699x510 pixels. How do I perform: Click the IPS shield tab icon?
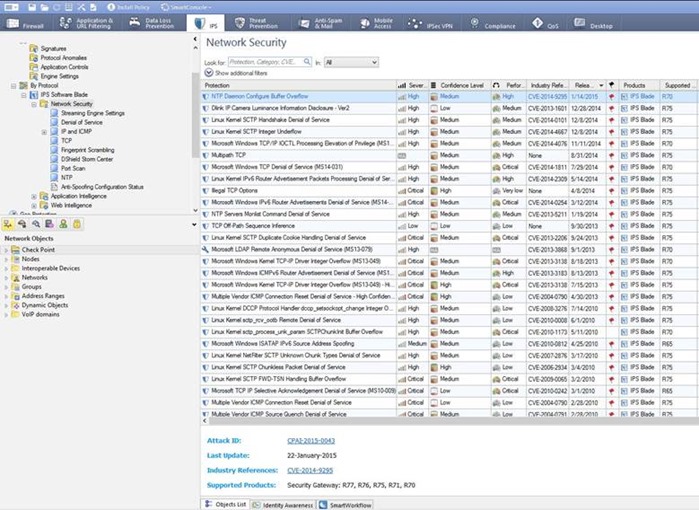click(200, 23)
